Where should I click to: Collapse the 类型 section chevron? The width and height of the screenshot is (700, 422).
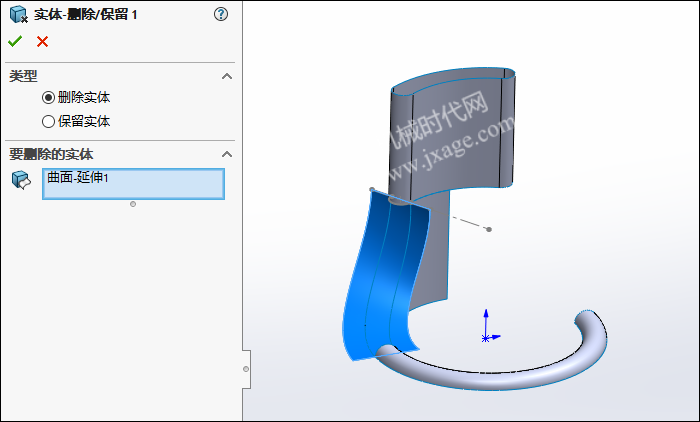[227, 76]
